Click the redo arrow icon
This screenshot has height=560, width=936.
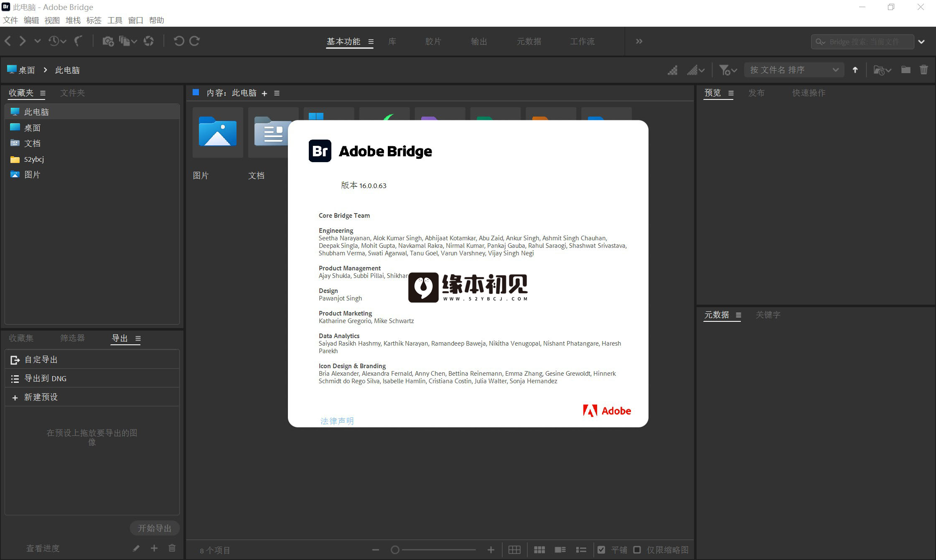coord(195,41)
